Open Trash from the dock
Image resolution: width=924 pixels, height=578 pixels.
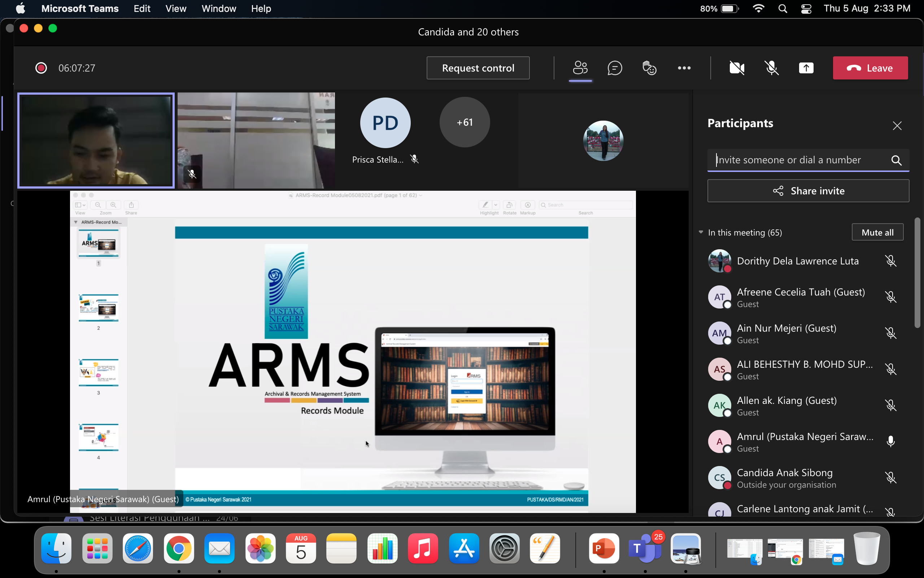(x=867, y=549)
